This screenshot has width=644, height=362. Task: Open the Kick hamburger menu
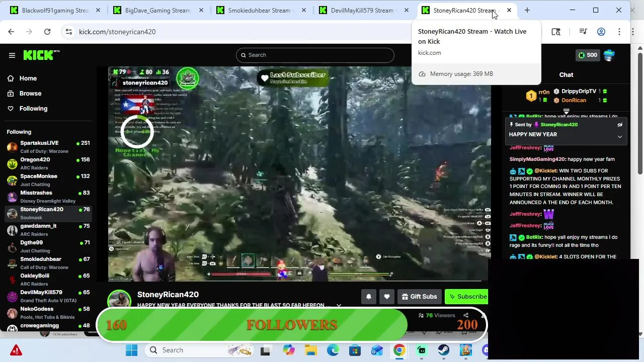click(x=12, y=55)
